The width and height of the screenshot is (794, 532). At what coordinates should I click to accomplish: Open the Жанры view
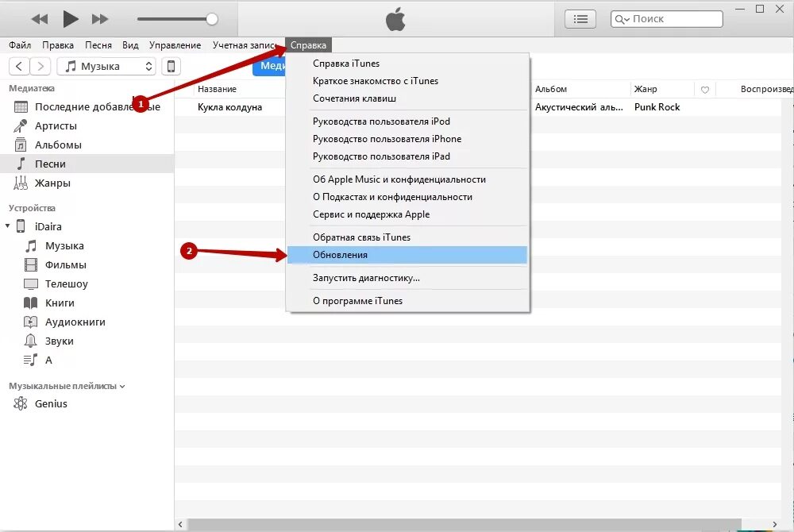54,182
